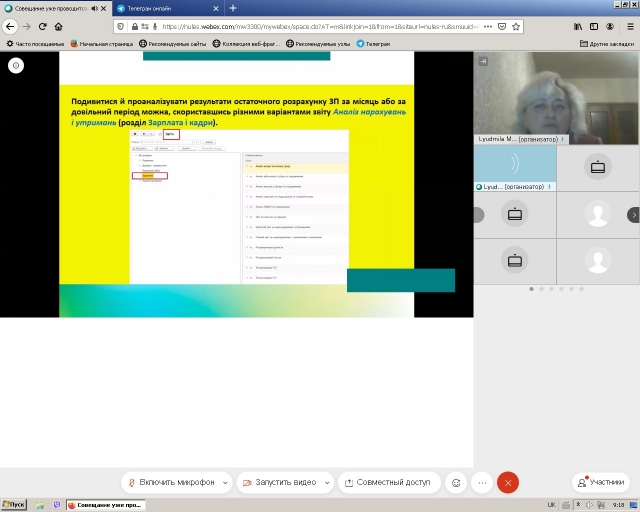This screenshot has width=640, height=512.
Task: Collapse the video panel arrow icon
Action: pos(483,61)
